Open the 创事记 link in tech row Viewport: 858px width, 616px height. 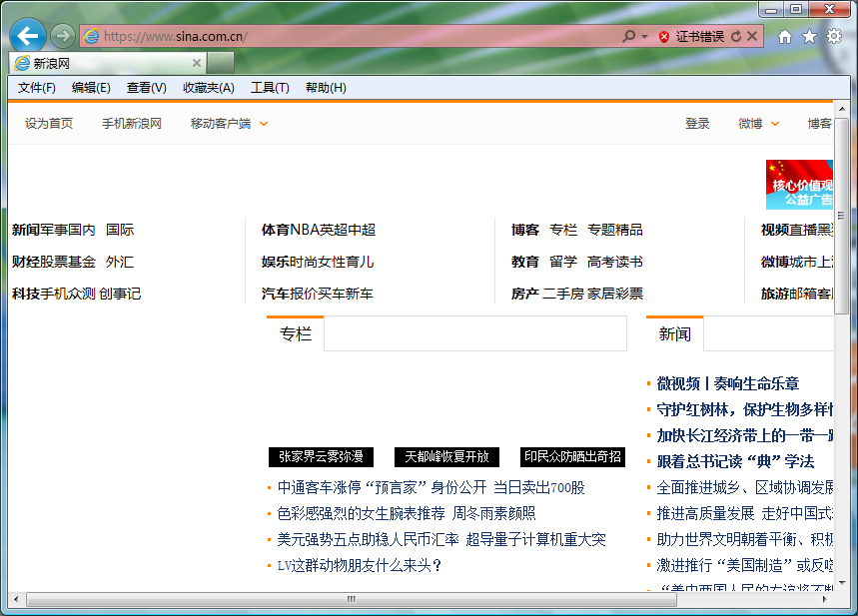(120, 294)
